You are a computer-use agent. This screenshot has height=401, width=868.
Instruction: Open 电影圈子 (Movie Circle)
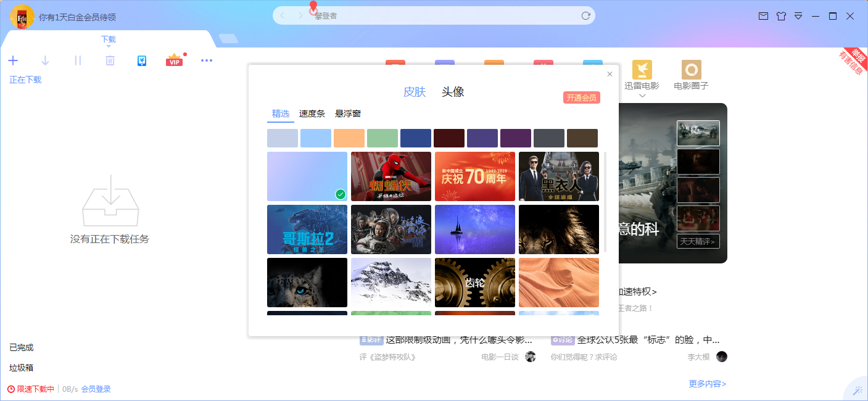[691, 75]
